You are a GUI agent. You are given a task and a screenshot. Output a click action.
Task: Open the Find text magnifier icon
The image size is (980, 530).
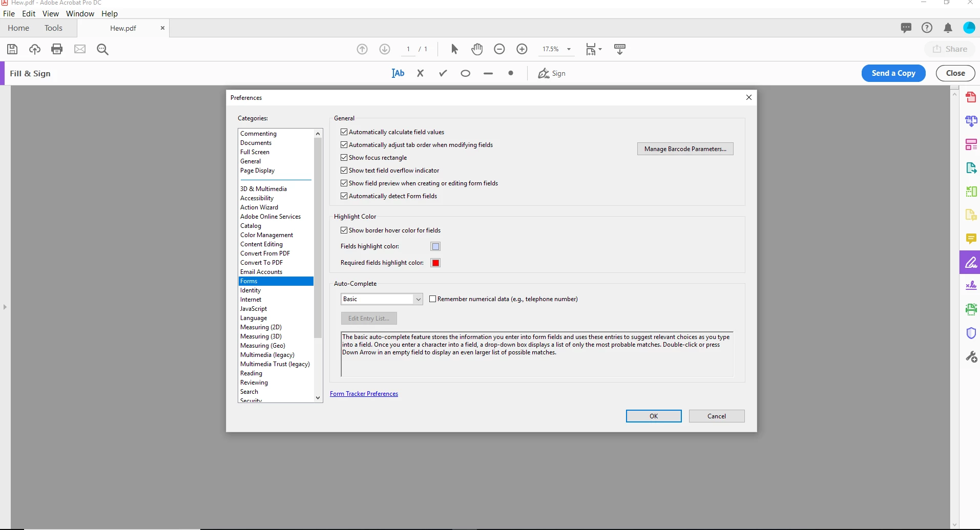pos(102,49)
